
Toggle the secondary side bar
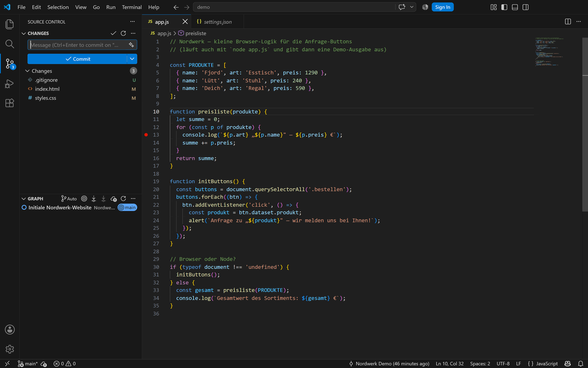click(526, 7)
